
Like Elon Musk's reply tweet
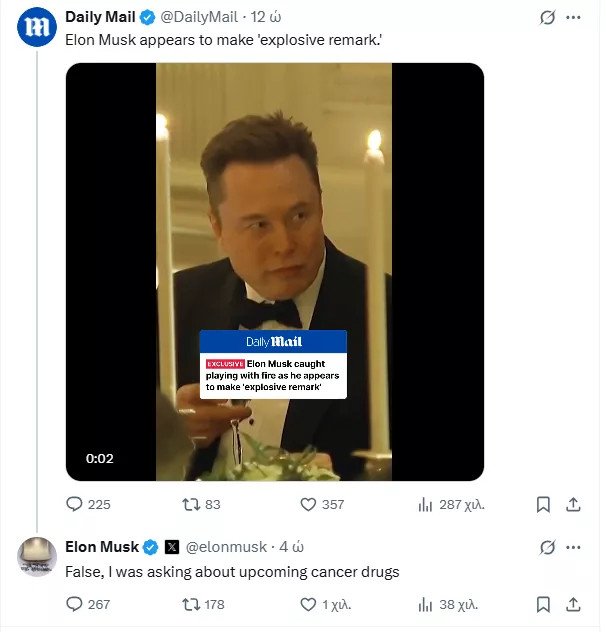308,604
